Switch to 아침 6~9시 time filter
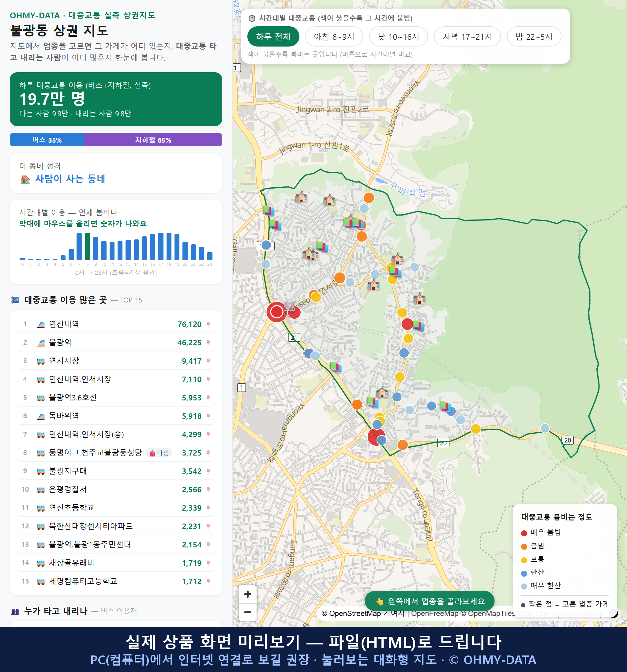 pyautogui.click(x=334, y=36)
